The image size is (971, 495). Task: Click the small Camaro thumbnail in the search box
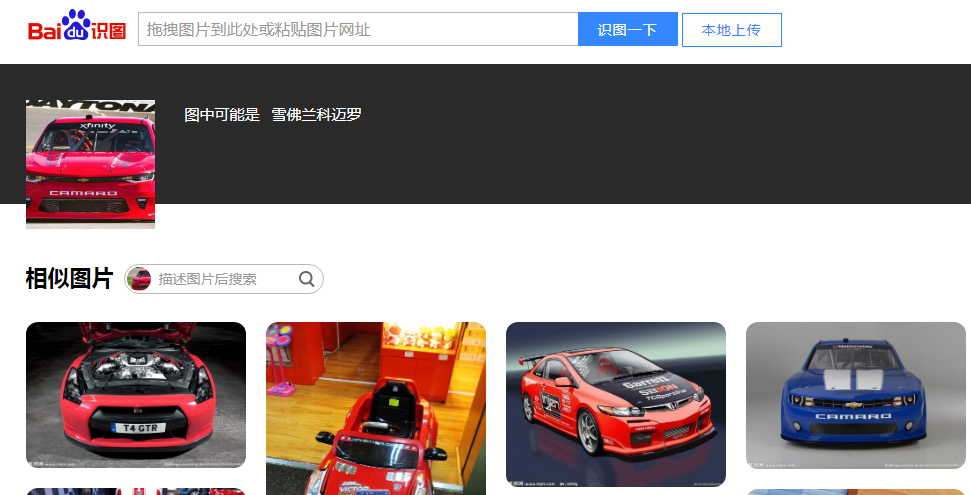[x=139, y=279]
